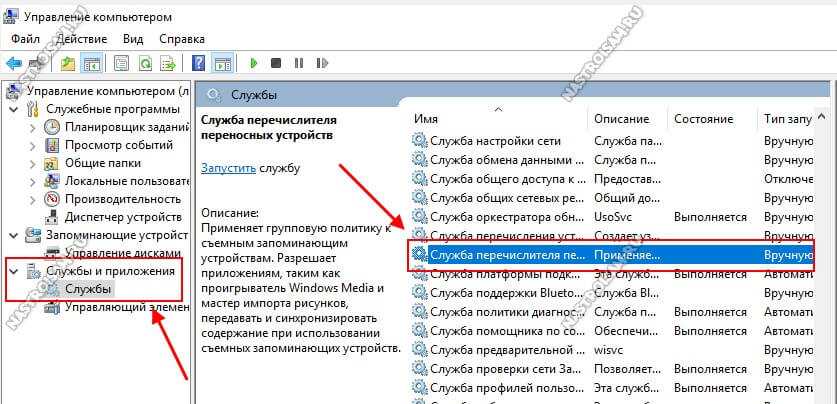Click the Отключена startup type cell
This screenshot has height=404, width=837.
tap(788, 179)
